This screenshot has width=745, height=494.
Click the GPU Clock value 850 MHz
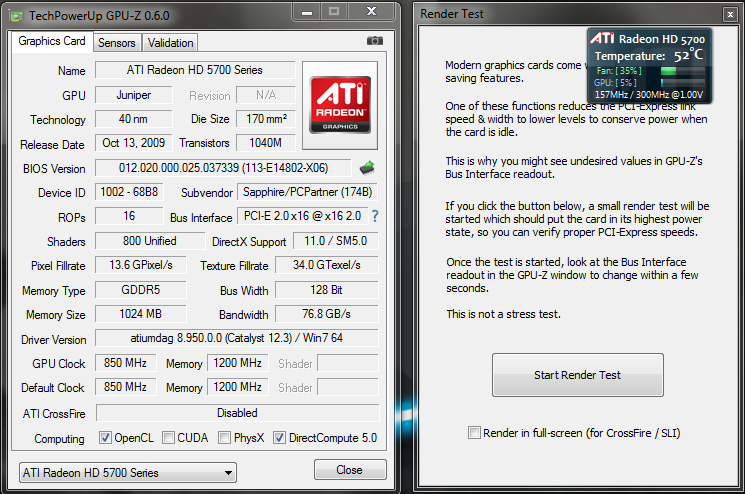coord(125,363)
